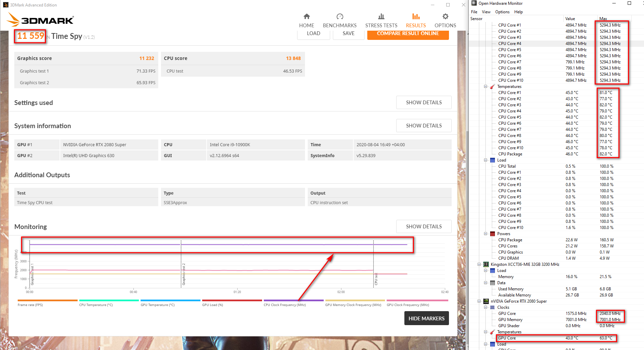644x350 pixels.
Task: Open STRESS TESTS bar chart icon
Action: tap(381, 16)
